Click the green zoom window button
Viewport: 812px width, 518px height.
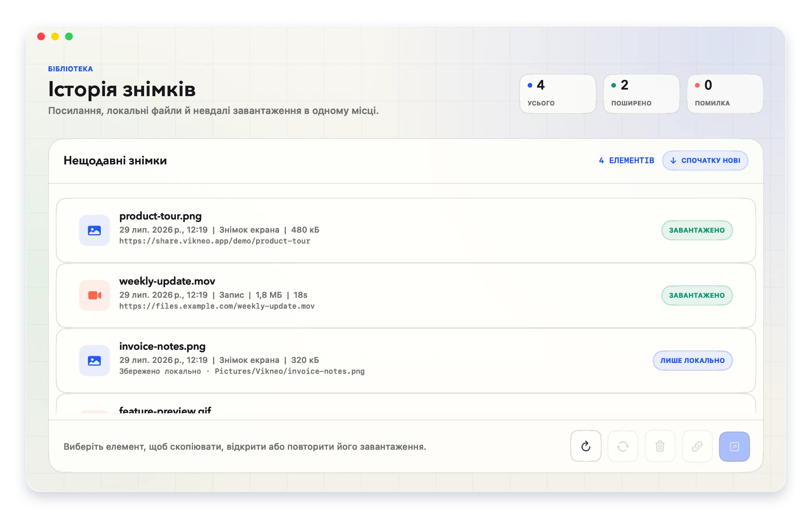[69, 36]
